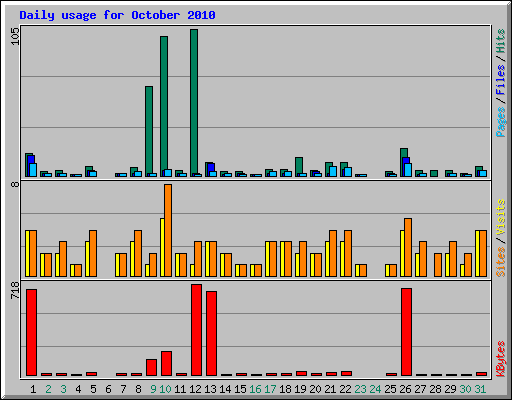
Task: Click day label "13" on the x-axis
Action: pos(210,389)
